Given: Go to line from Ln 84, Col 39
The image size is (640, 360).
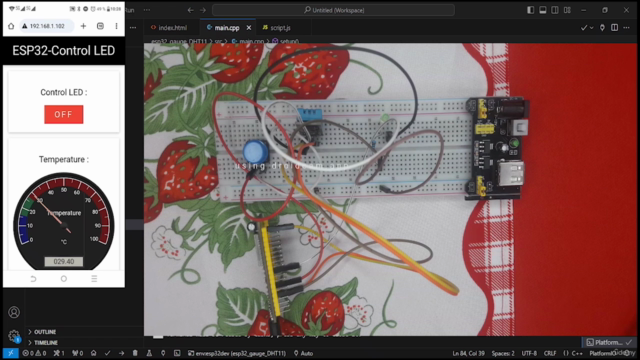Looking at the screenshot, I should tap(468, 353).
